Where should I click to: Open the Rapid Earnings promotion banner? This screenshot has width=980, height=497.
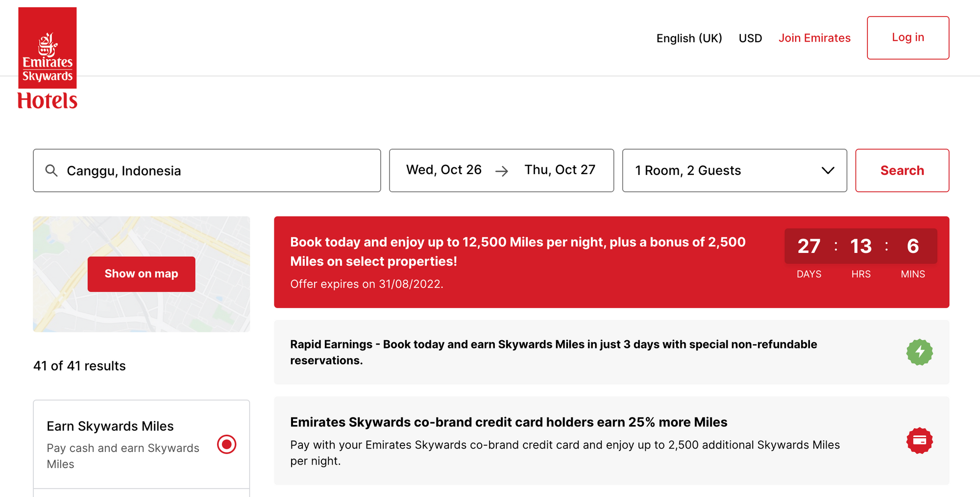[x=612, y=352]
